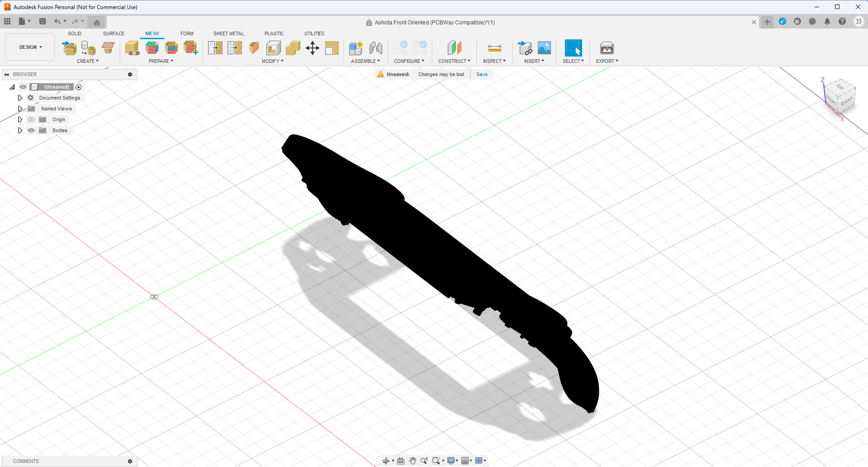The image size is (868, 467).
Task: Click the Combine Face Groups icon
Action: [171, 48]
